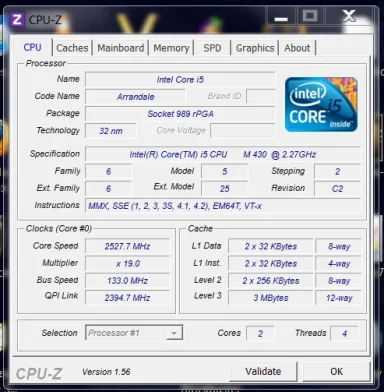Click the Ext. Model value 25
Screen dimensions: 384x392
coord(224,189)
